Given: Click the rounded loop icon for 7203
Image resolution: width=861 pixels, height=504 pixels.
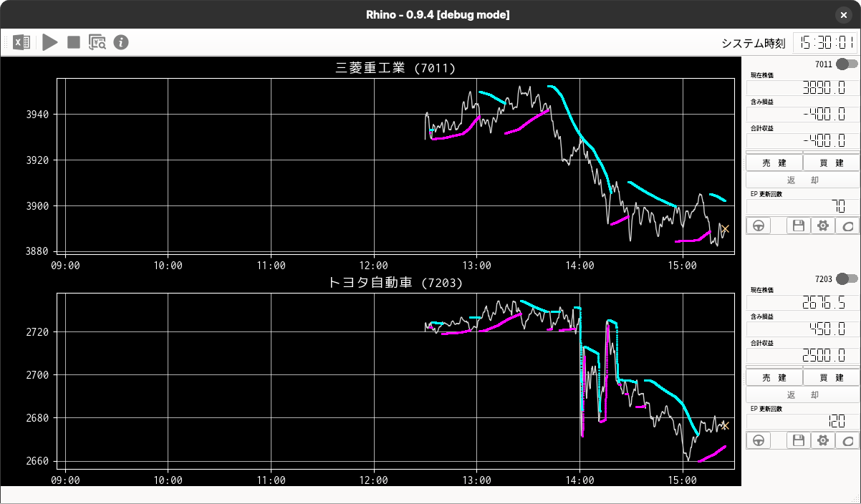Looking at the screenshot, I should pyautogui.click(x=847, y=440).
